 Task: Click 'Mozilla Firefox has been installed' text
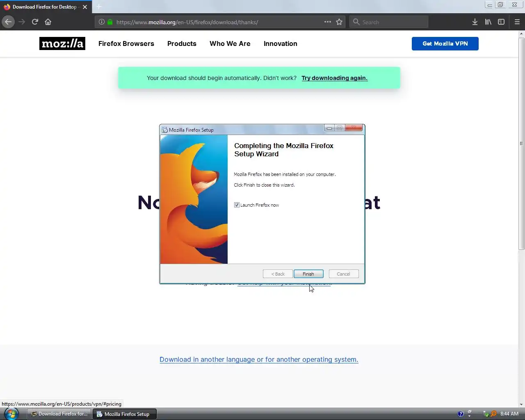[x=285, y=174]
